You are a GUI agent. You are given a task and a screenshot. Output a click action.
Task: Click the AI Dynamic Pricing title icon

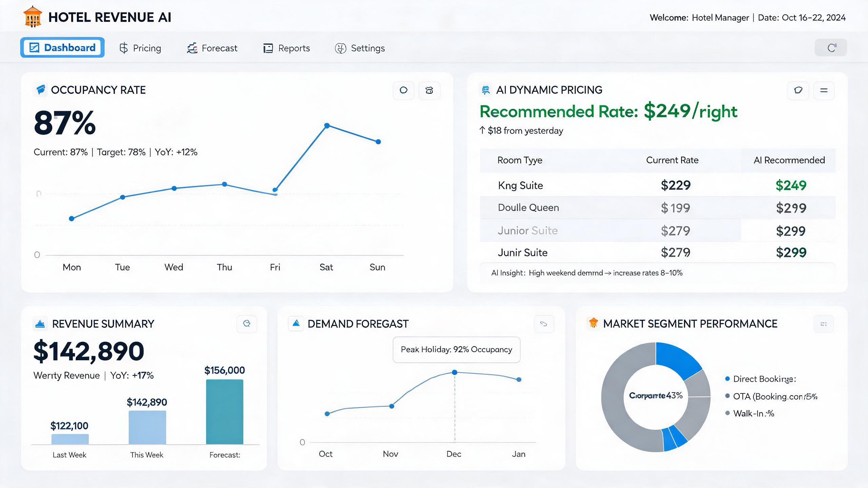point(486,90)
